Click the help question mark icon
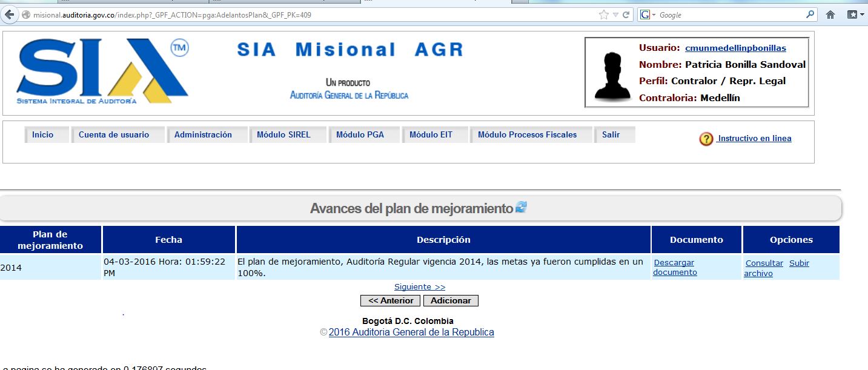Image resolution: width=868 pixels, height=370 pixels. point(706,139)
